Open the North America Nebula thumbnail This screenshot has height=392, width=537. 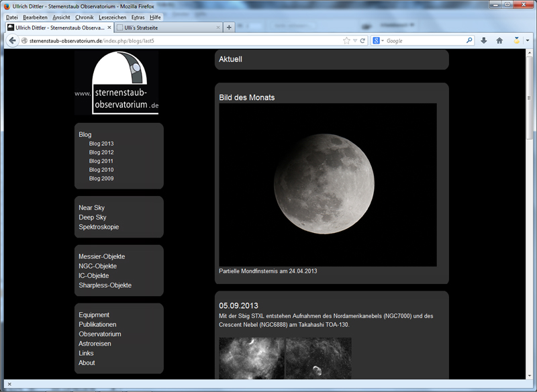[252, 358]
